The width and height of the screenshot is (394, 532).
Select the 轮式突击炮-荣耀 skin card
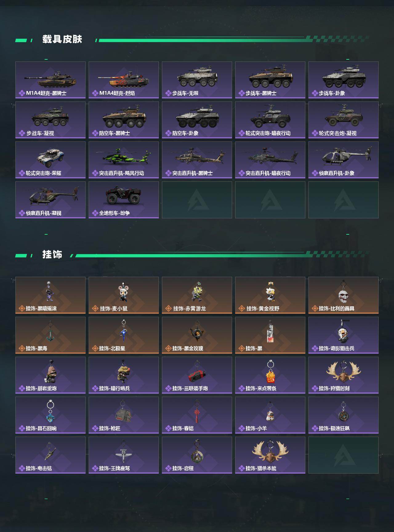50,160
